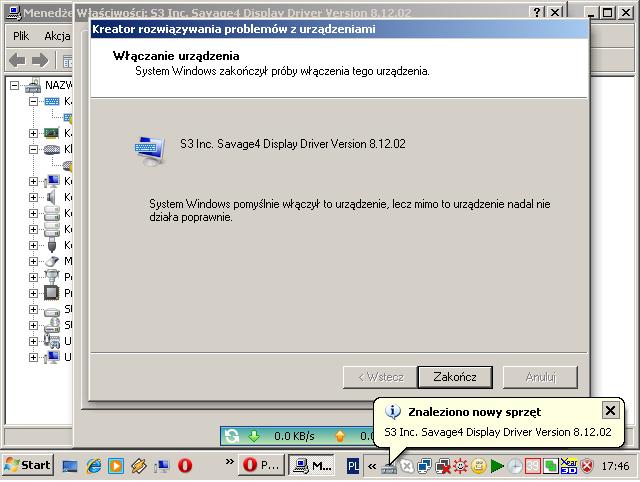640x482 pixels.
Task: Click the green squares tray icon
Action: tap(551, 466)
